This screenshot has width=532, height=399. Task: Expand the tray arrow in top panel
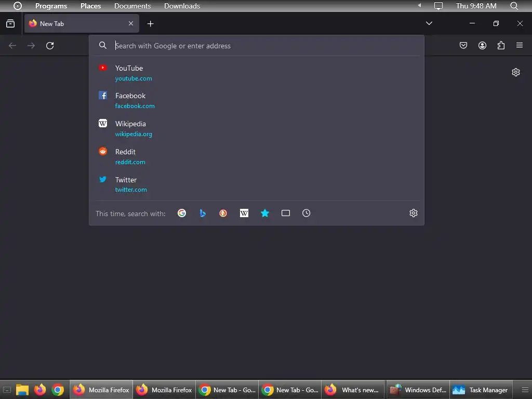tap(419, 5)
